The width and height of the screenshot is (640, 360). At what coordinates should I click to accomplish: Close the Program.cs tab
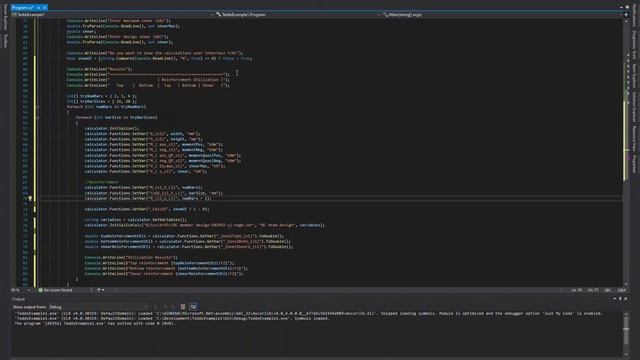pyautogui.click(x=44, y=7)
